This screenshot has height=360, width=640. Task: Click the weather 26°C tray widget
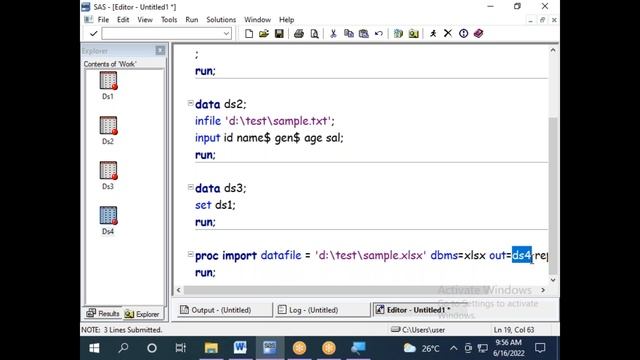tap(422, 348)
